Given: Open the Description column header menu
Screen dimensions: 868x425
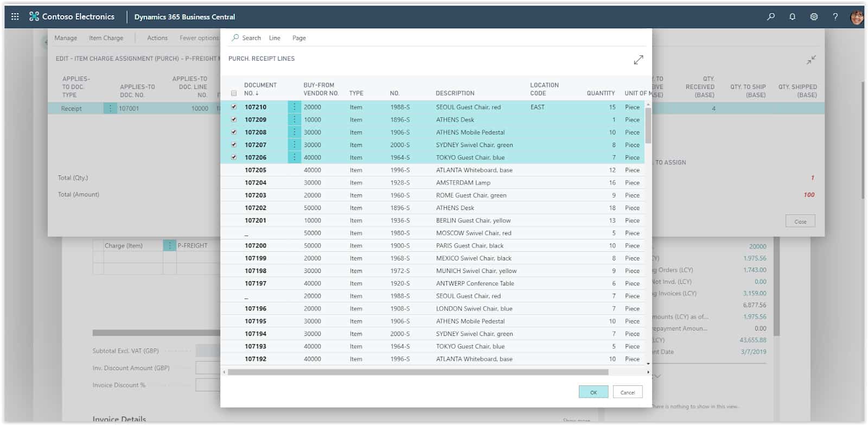Looking at the screenshot, I should pos(455,93).
